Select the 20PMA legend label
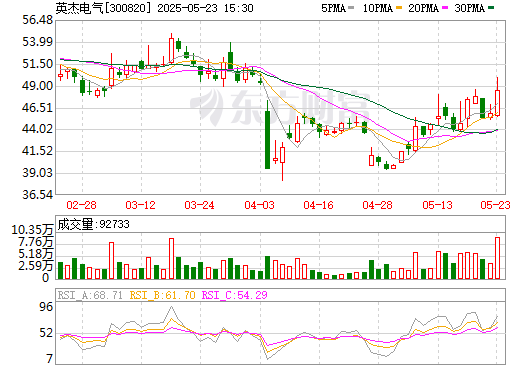Screen dimensions: 520x365 pyautogui.click(x=423, y=8)
